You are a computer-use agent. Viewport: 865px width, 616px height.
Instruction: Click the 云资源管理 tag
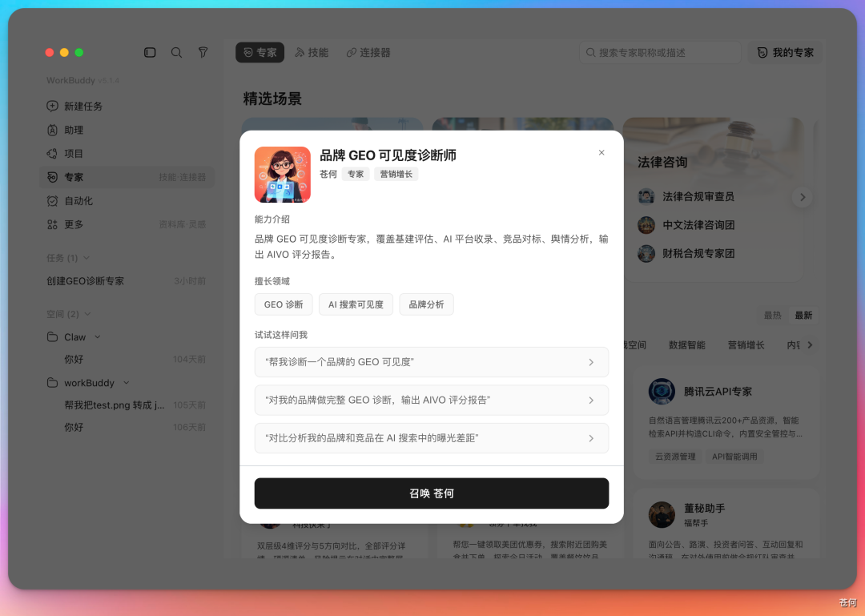675,457
